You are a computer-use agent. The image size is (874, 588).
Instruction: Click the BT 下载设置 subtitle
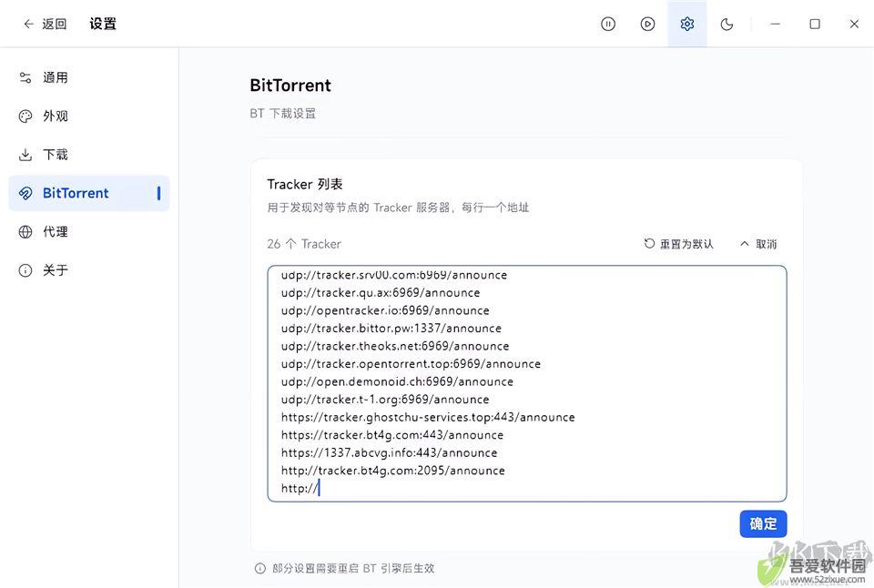click(282, 114)
